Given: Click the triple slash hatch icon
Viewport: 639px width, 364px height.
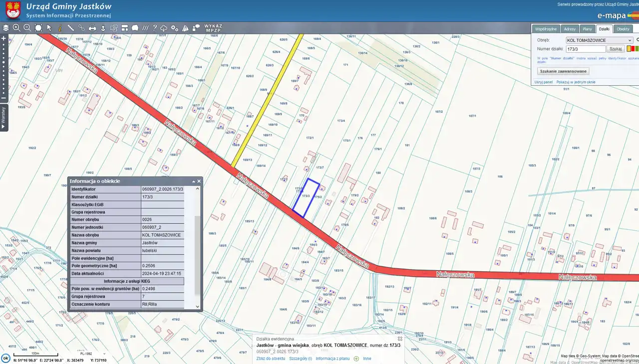Looking at the screenshot, I should [x=145, y=28].
